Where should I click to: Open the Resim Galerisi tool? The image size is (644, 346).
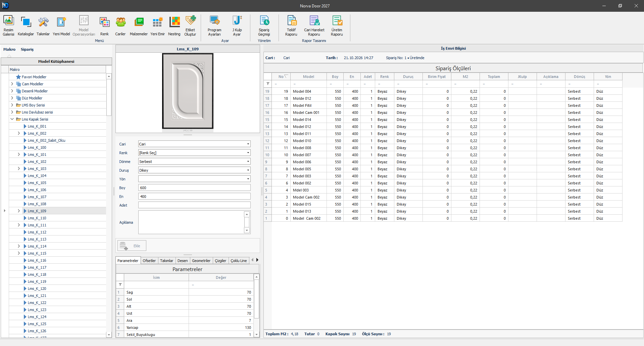[x=8, y=26]
